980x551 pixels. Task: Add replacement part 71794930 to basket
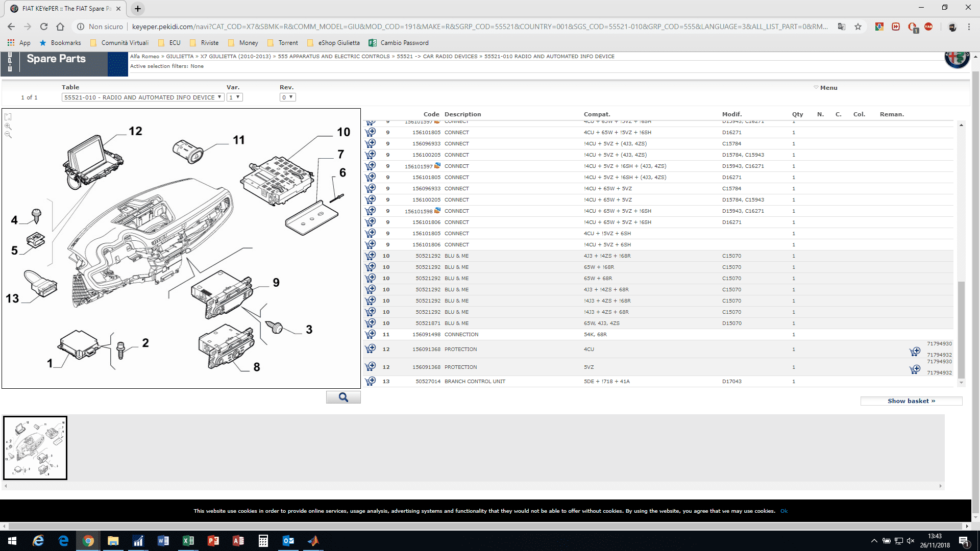tap(915, 352)
